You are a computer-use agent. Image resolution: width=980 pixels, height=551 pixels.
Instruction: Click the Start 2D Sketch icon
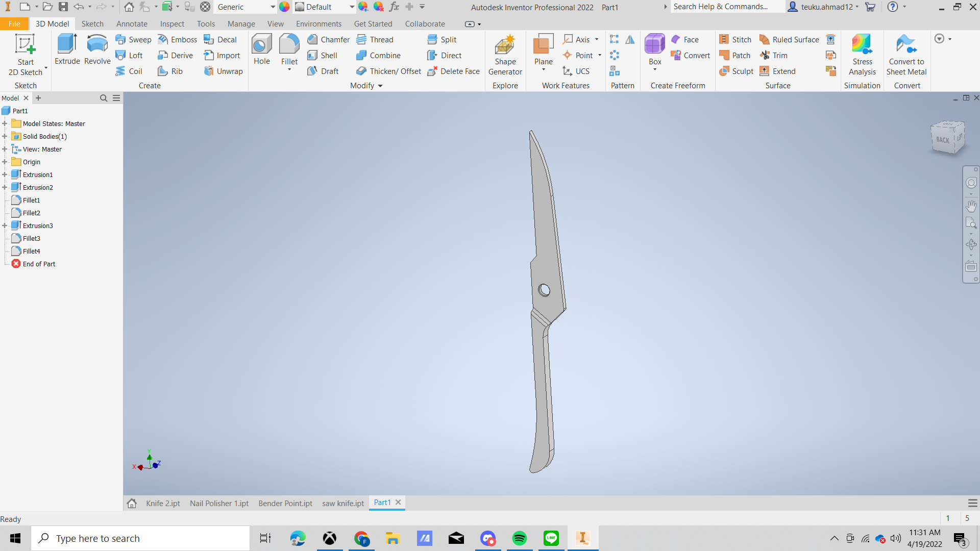tap(25, 45)
